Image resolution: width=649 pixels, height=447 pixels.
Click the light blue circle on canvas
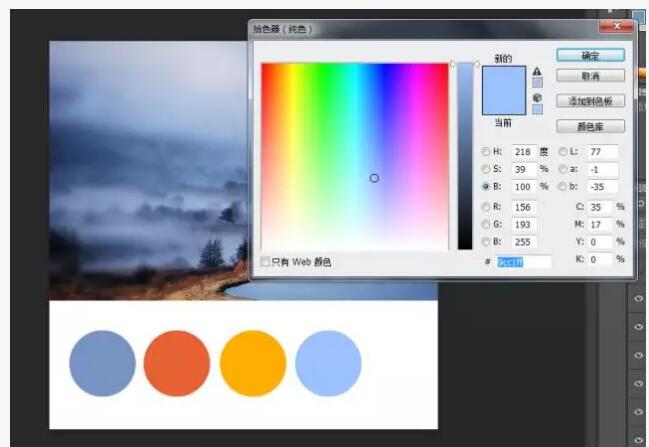pyautogui.click(x=328, y=363)
